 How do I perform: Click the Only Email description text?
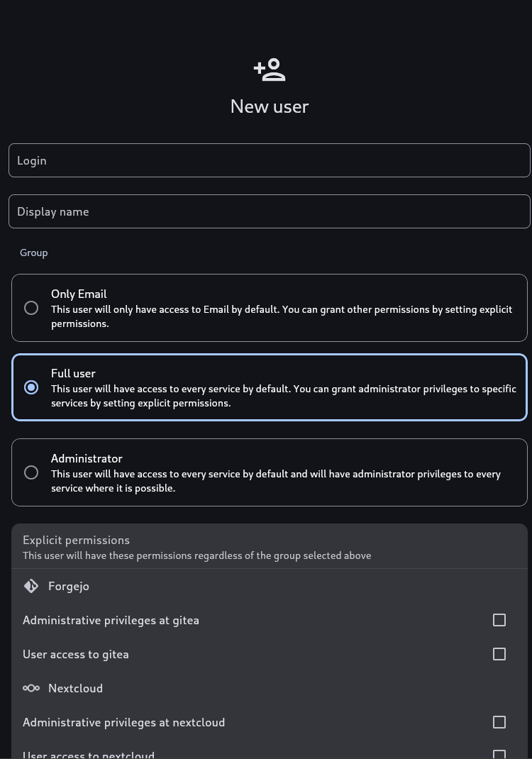pos(282,316)
